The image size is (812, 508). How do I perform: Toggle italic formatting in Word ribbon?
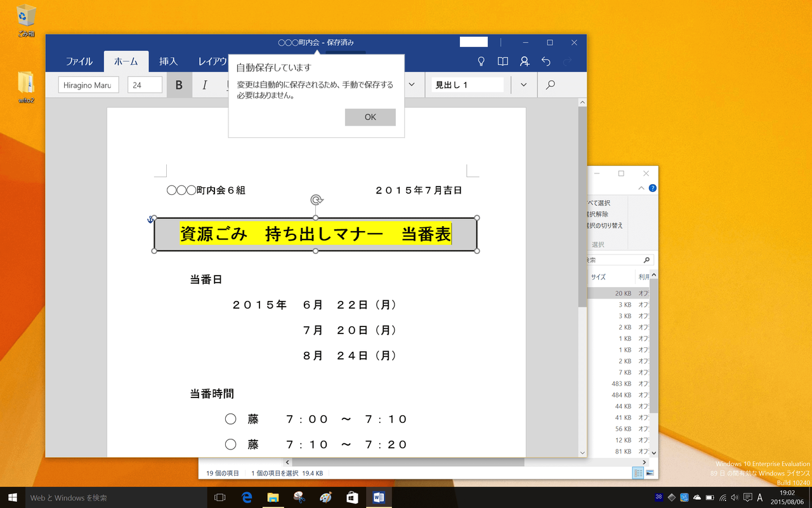pos(204,85)
